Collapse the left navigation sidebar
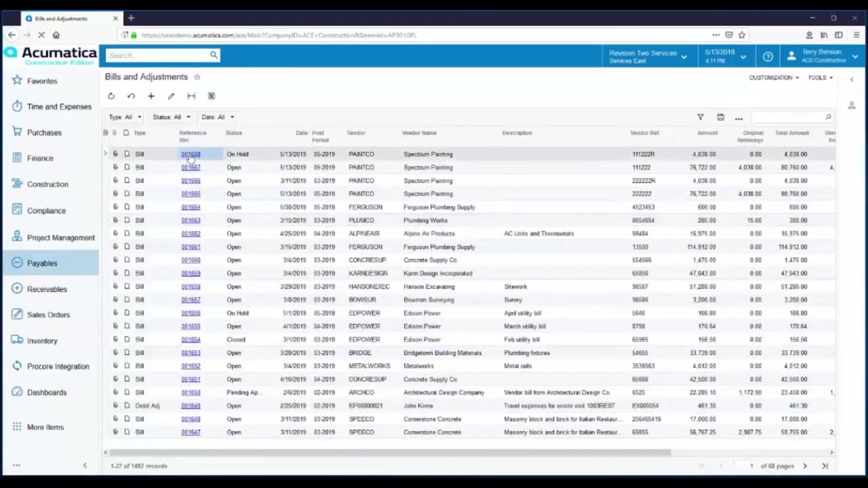868x488 pixels. click(85, 465)
